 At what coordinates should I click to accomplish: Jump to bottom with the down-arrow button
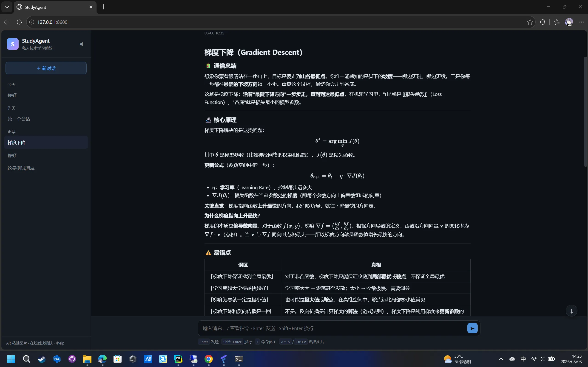pos(571,311)
